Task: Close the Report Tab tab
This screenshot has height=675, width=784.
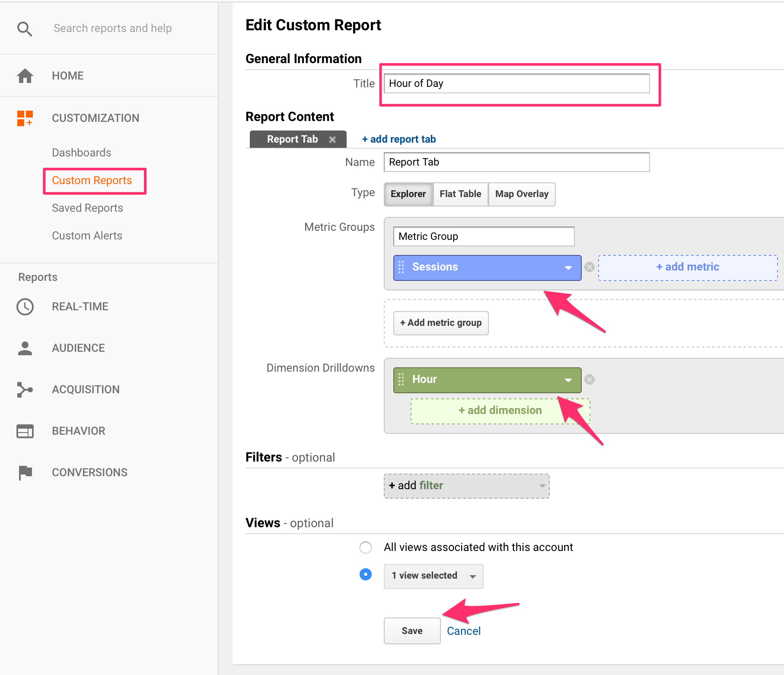Action: tap(332, 140)
